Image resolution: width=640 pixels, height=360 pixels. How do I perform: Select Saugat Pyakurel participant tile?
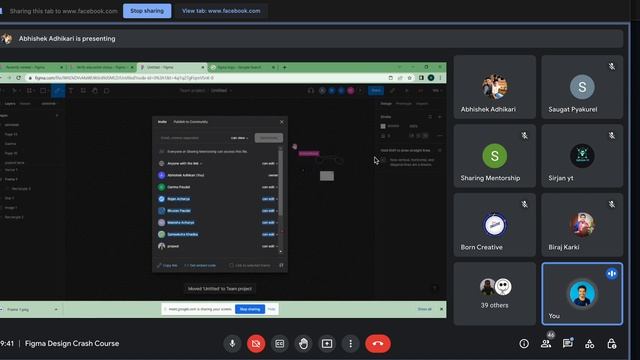pos(582,87)
